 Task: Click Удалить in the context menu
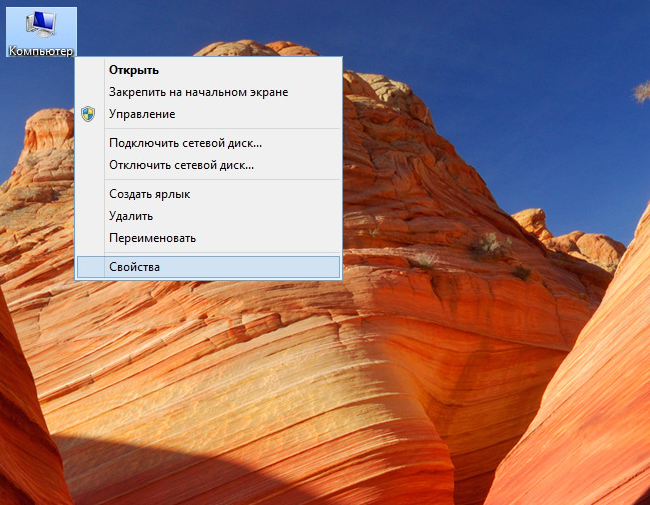131,216
